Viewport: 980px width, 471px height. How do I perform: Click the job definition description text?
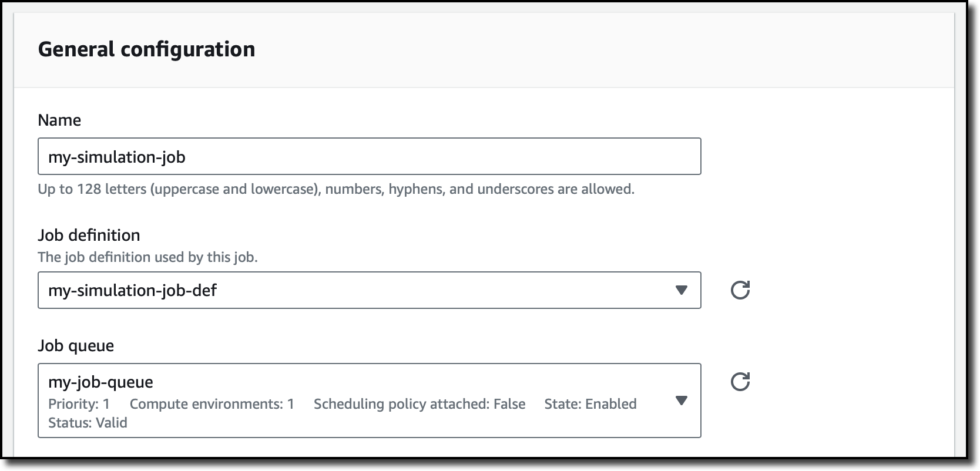point(147,257)
